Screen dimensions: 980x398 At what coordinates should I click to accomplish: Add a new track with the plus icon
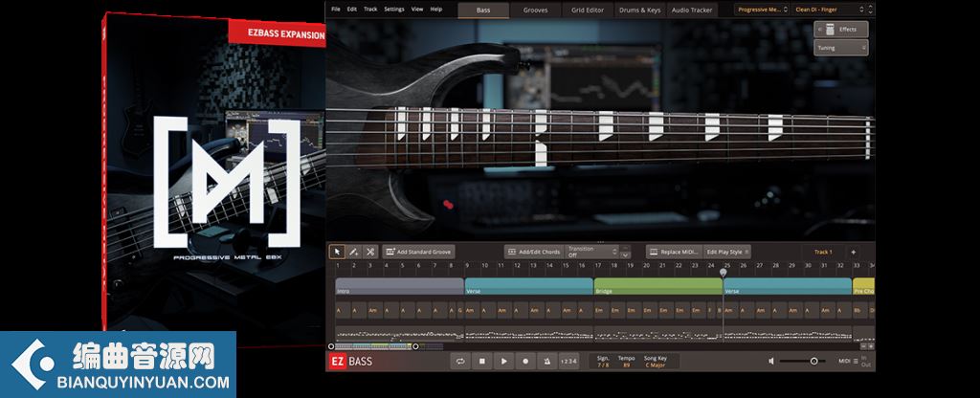[x=853, y=252]
